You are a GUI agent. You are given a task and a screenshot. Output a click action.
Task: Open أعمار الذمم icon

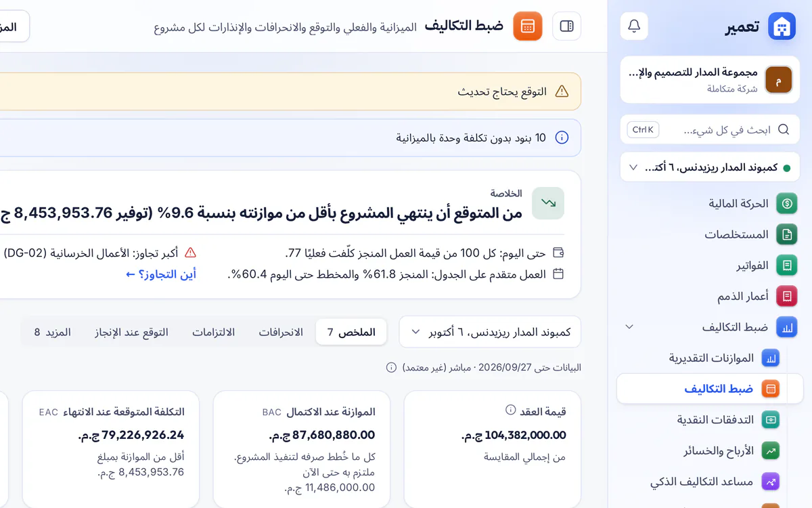pos(787,297)
